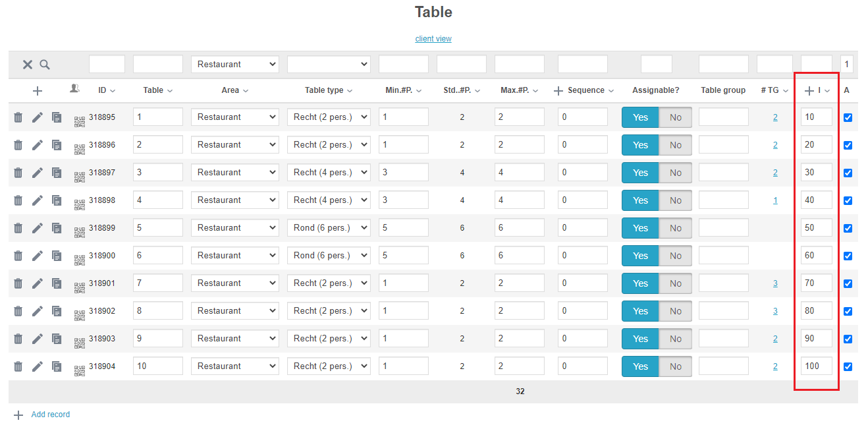Viewport: 868px width, 433px height.
Task: Edit record 318896 with pencil icon
Action: point(38,145)
